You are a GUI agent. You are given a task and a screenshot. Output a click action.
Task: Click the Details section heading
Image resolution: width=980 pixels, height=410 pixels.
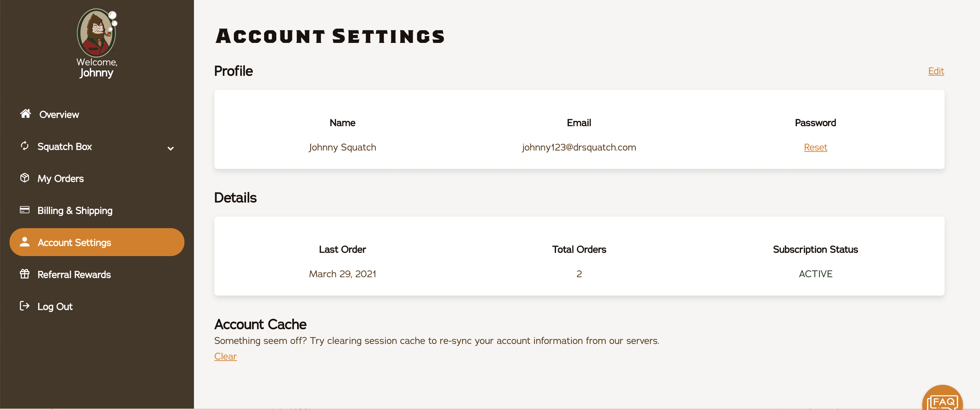point(235,198)
